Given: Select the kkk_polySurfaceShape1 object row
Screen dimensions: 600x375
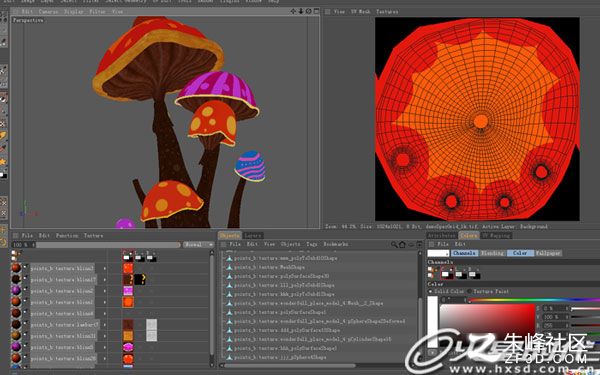Looking at the screenshot, I should pos(285,349).
